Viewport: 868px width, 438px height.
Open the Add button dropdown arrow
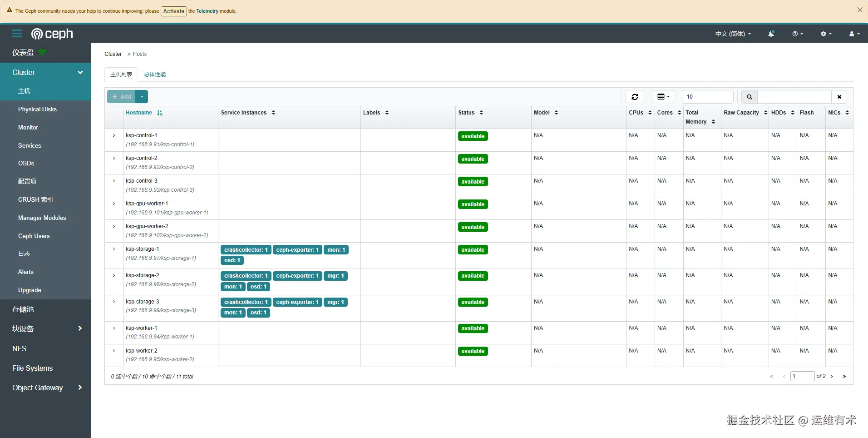pyautogui.click(x=142, y=97)
